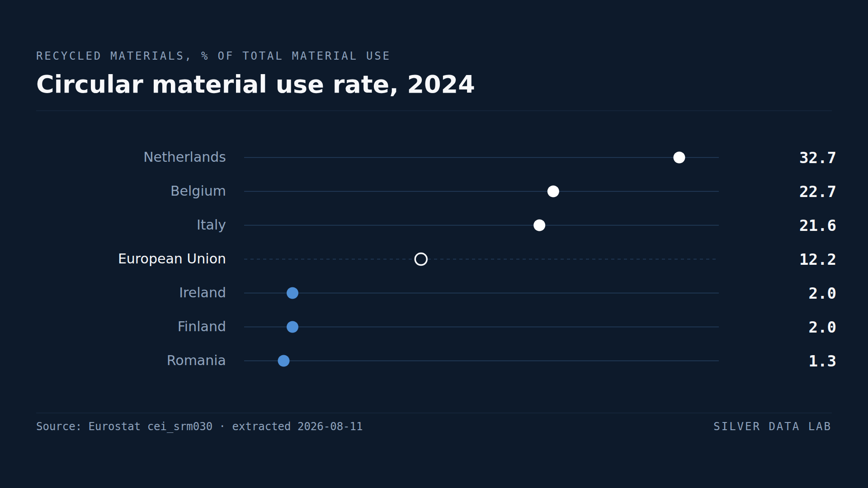Click the Finland blue data dot
Image resolution: width=868 pixels, height=488 pixels.
click(292, 327)
